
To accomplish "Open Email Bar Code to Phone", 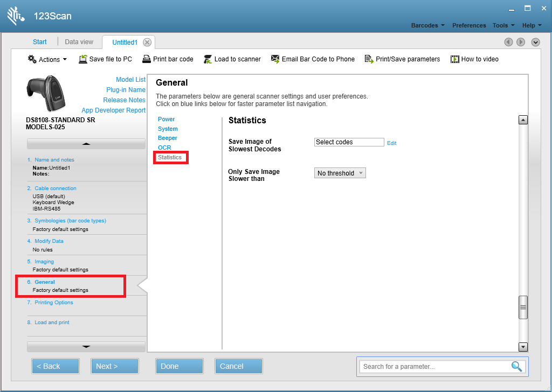I will tap(275, 59).
